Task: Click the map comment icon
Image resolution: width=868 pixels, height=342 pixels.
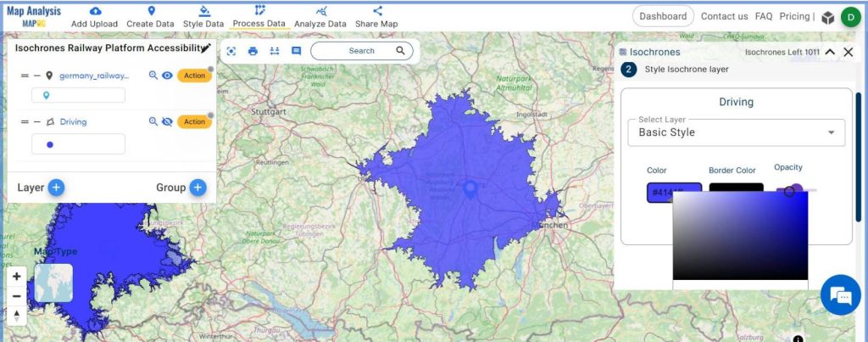Action: 296,51
